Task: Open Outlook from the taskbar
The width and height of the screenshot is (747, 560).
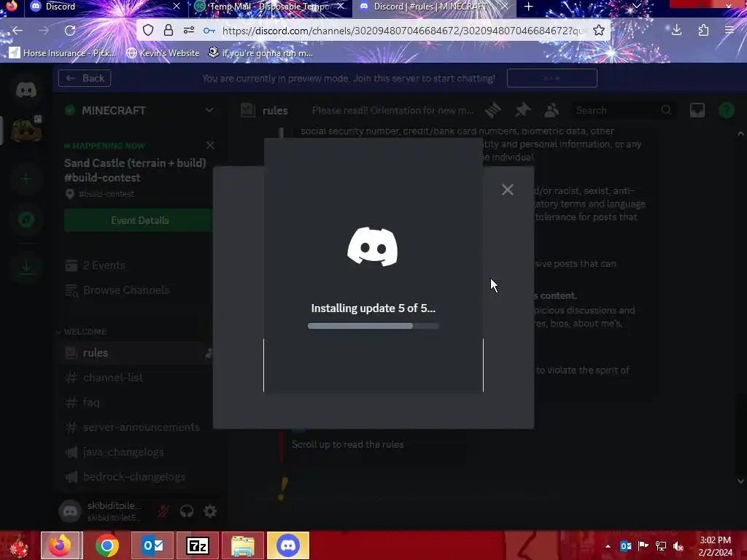Action: (152, 545)
